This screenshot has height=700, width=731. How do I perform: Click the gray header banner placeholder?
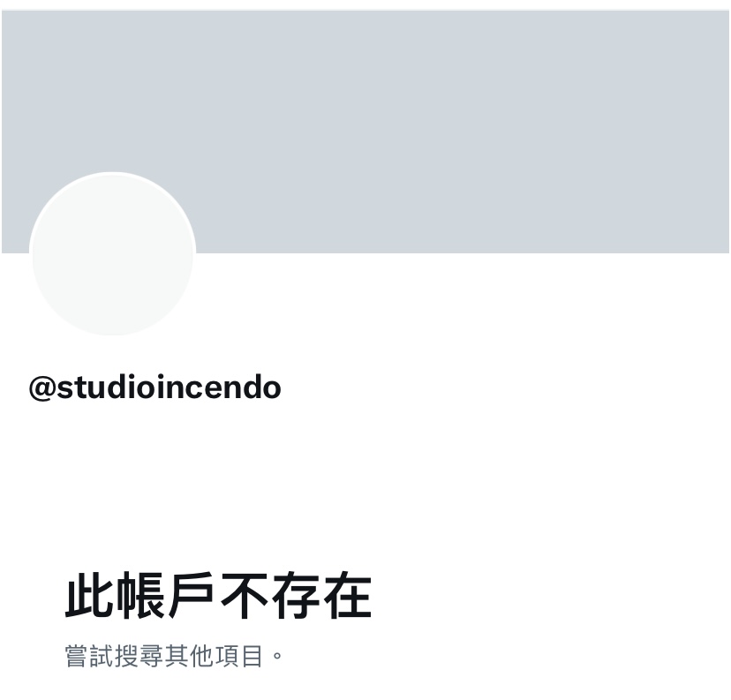pos(365,132)
